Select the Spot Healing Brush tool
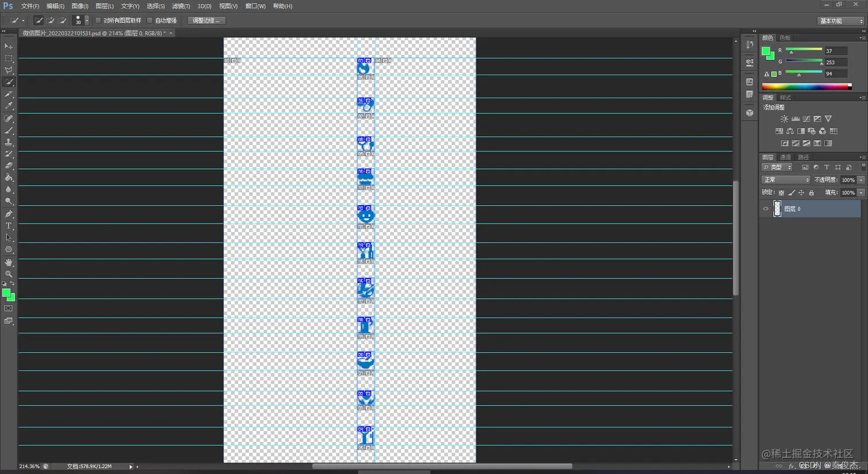Viewport: 868px width, 474px height. coord(9,118)
